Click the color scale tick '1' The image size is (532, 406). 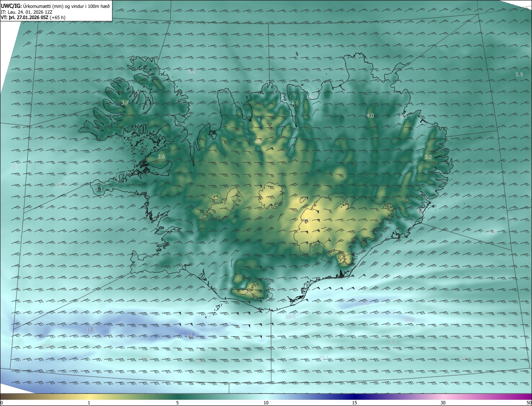pyautogui.click(x=89, y=403)
